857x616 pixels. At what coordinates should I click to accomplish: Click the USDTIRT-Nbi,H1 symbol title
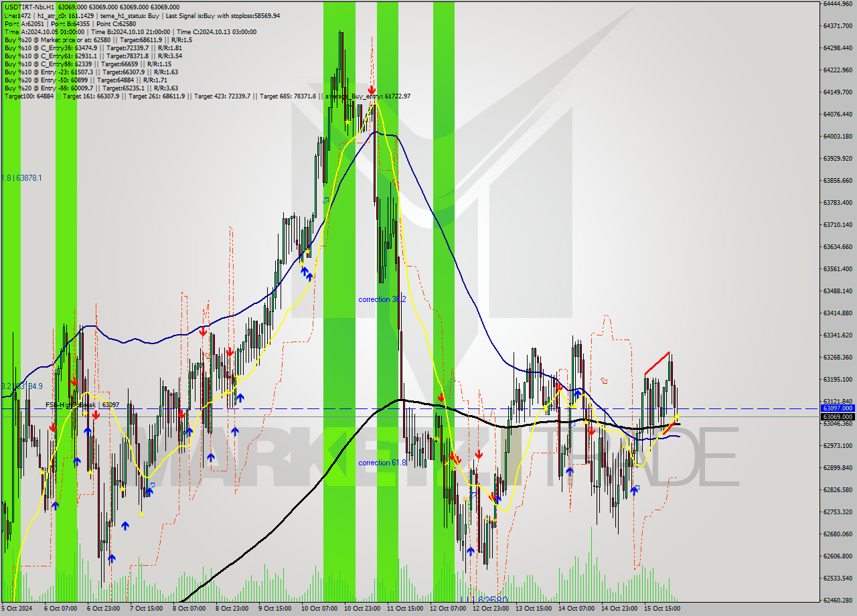pos(28,7)
